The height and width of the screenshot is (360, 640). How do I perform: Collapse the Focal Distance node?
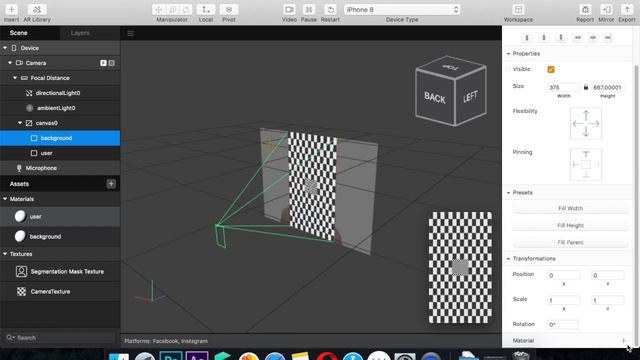[x=15, y=78]
